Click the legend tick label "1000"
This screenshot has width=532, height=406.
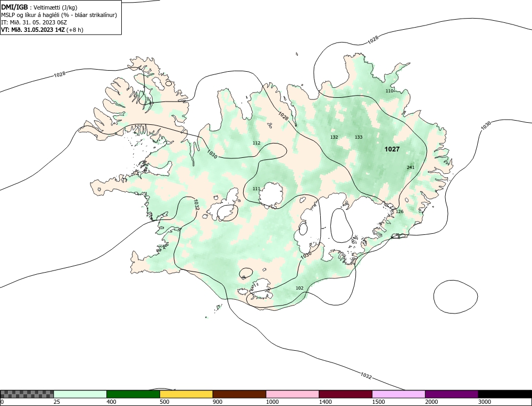272,402
